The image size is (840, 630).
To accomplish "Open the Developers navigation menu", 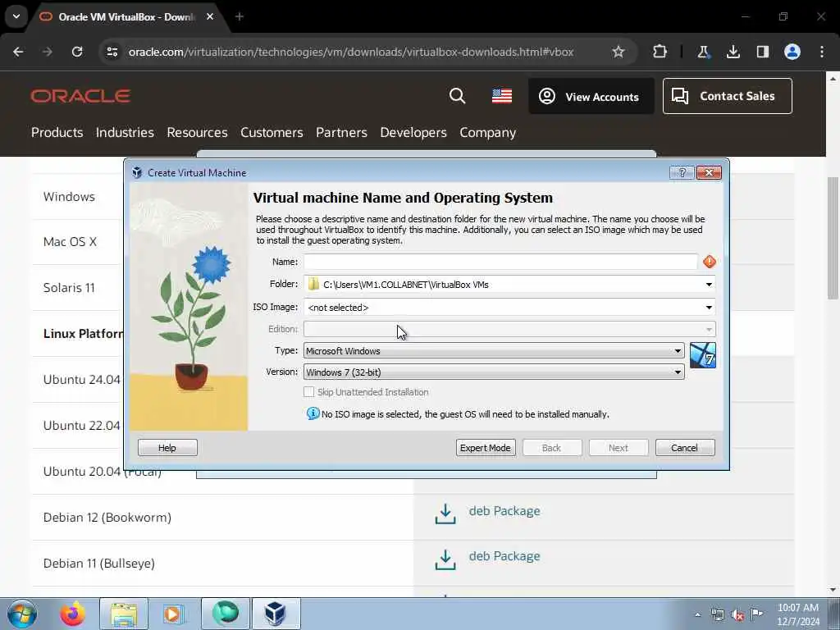I will tap(413, 132).
